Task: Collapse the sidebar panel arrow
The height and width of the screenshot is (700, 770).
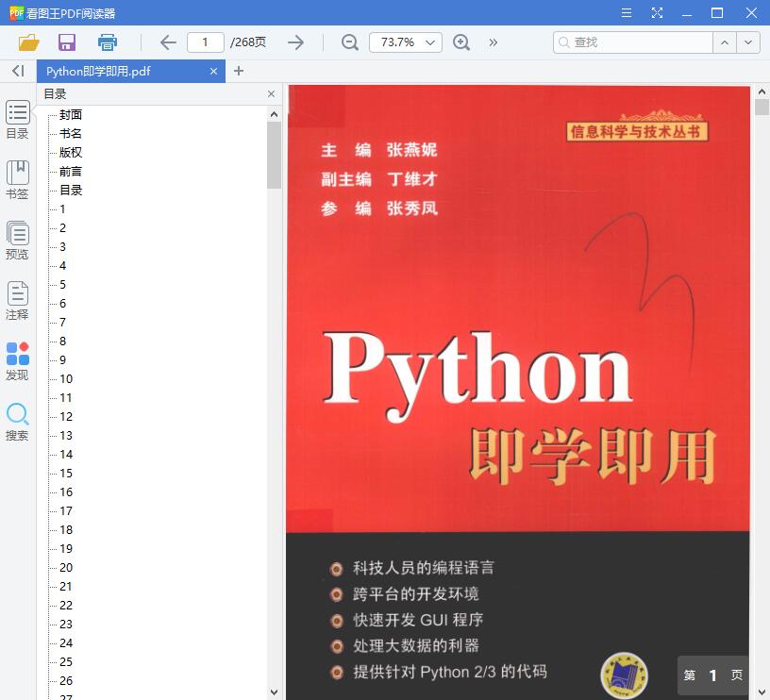Action: coord(18,71)
